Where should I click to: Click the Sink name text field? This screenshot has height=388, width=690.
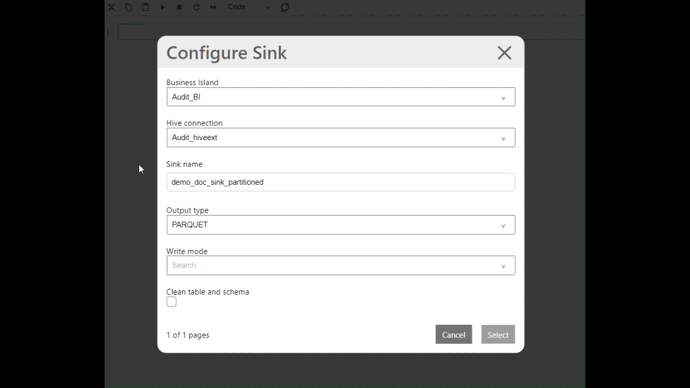click(341, 182)
